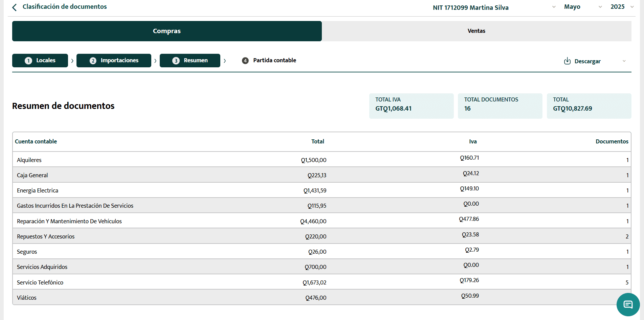
Task: Select Gastos Incurridos En La Prestación De Servicios
Action: pyautogui.click(x=322, y=205)
